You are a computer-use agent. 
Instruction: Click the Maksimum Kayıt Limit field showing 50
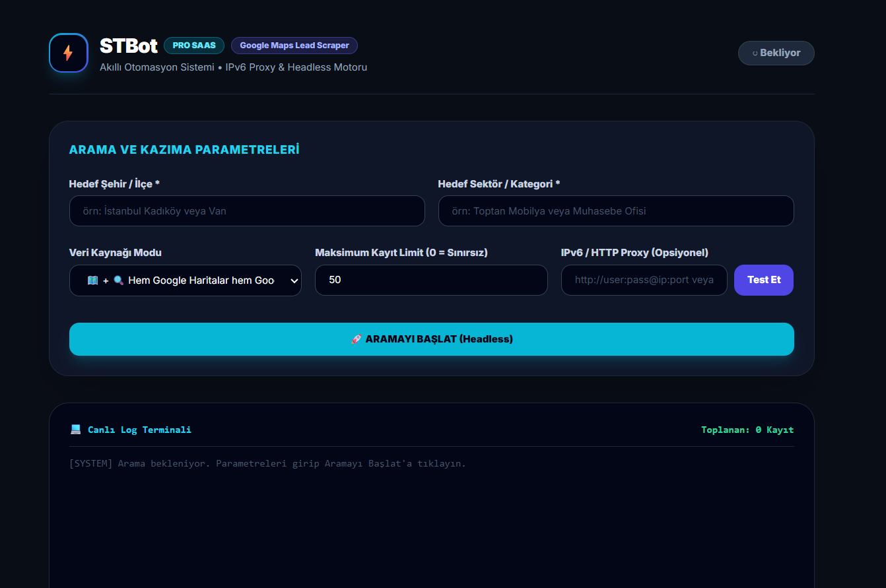click(431, 280)
